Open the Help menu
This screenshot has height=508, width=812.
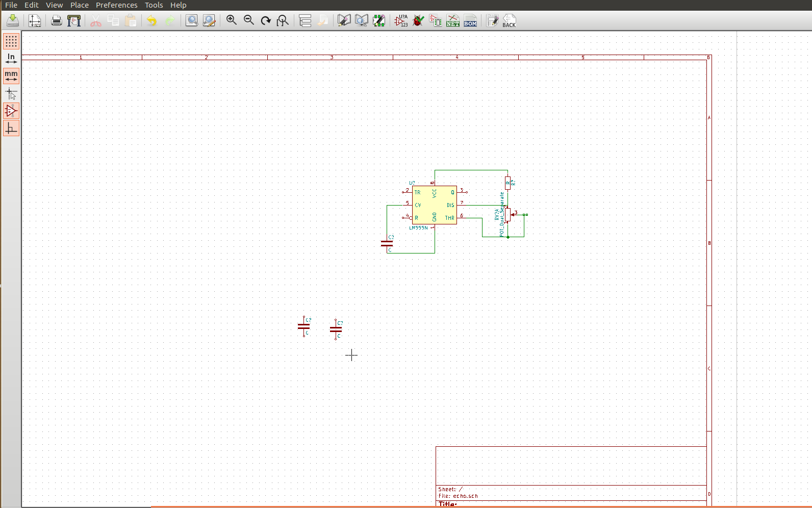[179, 5]
